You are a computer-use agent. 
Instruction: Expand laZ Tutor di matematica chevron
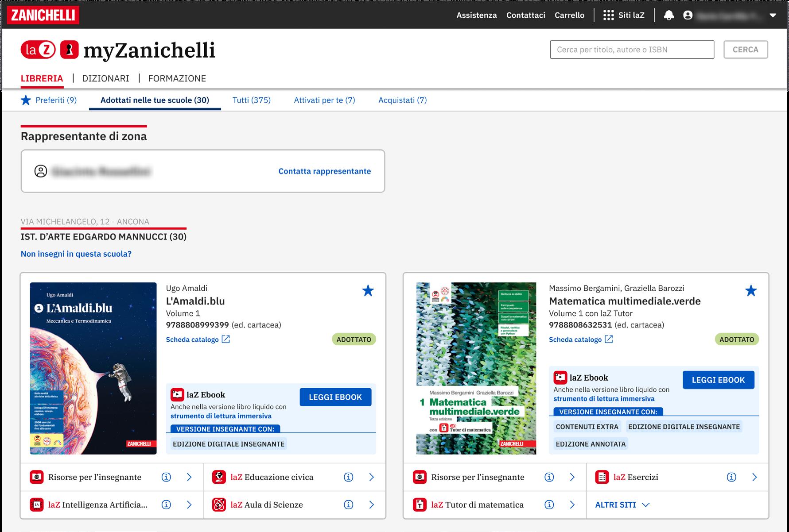572,505
